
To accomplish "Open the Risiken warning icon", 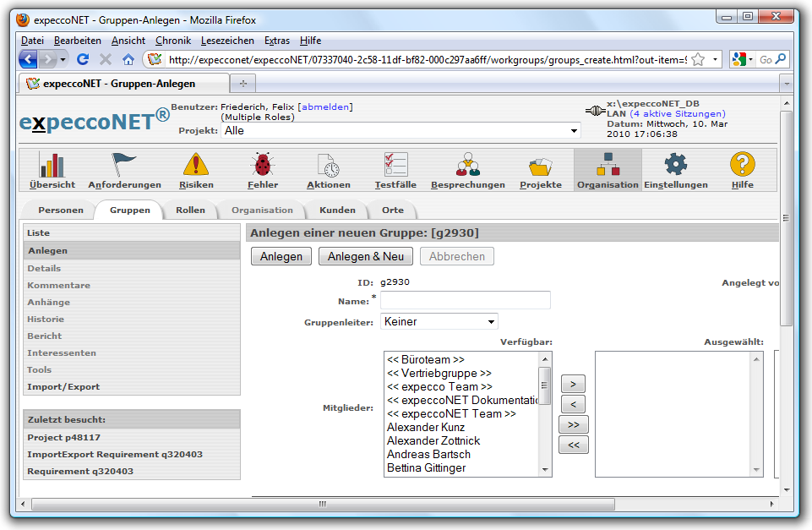I will [x=196, y=165].
